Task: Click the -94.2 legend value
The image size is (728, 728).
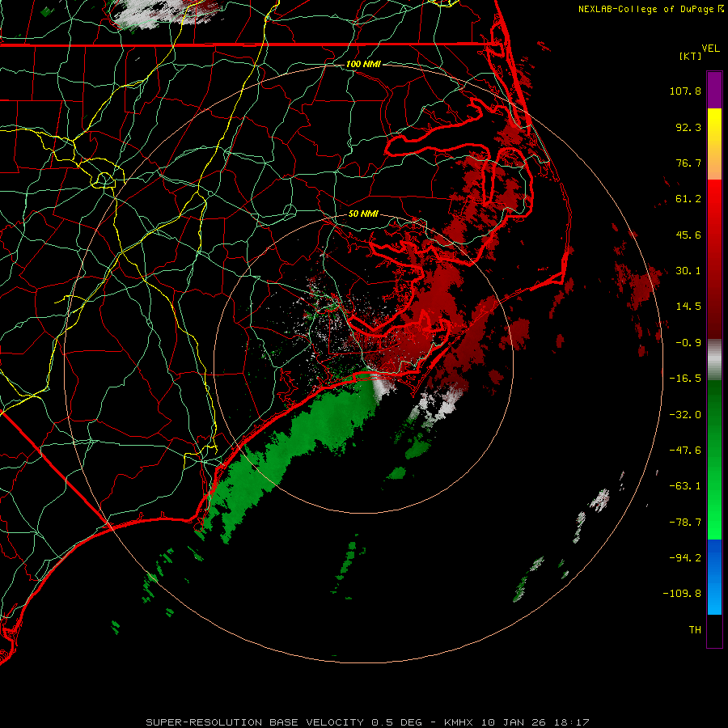Action: pyautogui.click(x=685, y=558)
